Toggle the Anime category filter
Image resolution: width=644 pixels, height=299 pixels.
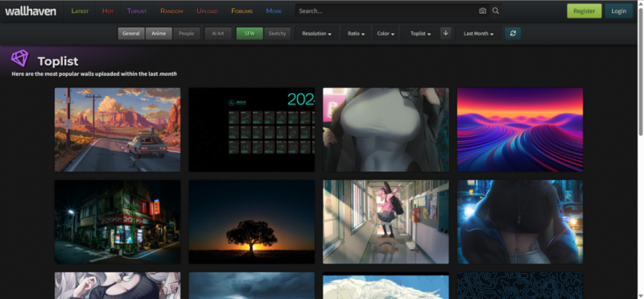(x=159, y=33)
